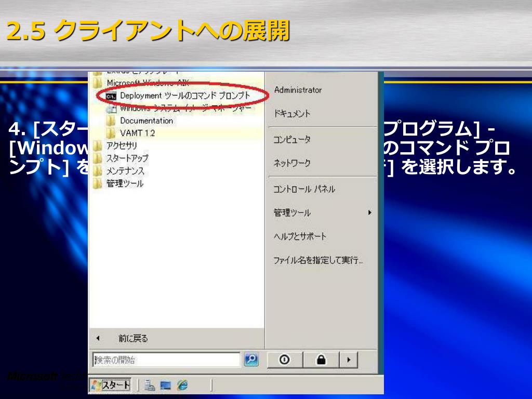Viewport: 532px width, 399px height.
Task: Open the shutdown options arrow
Action: coord(349,360)
